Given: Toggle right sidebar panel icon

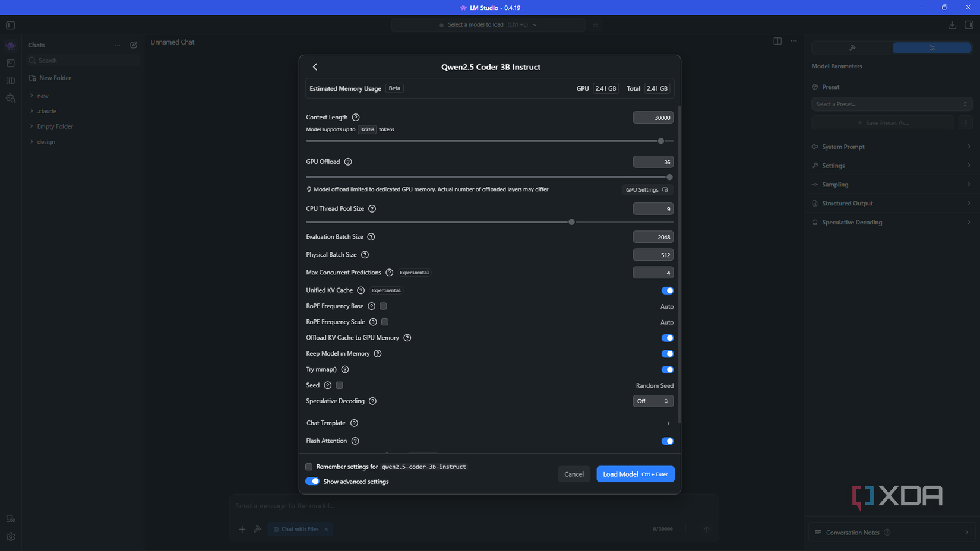Looking at the screenshot, I should (969, 25).
